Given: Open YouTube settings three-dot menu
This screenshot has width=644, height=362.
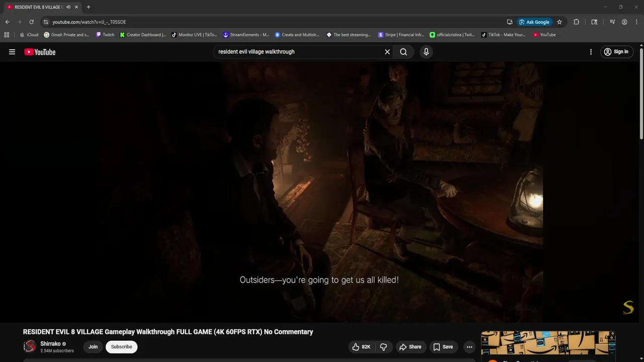Looking at the screenshot, I should (591, 52).
